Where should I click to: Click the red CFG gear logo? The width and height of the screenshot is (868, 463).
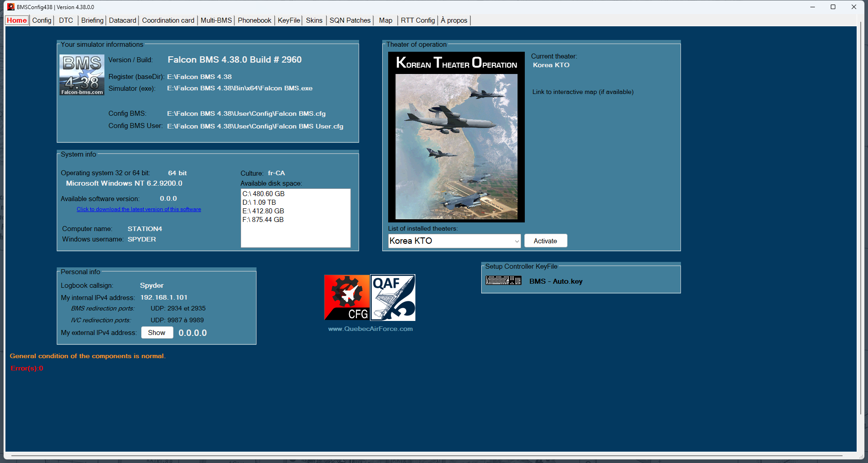[x=347, y=297]
